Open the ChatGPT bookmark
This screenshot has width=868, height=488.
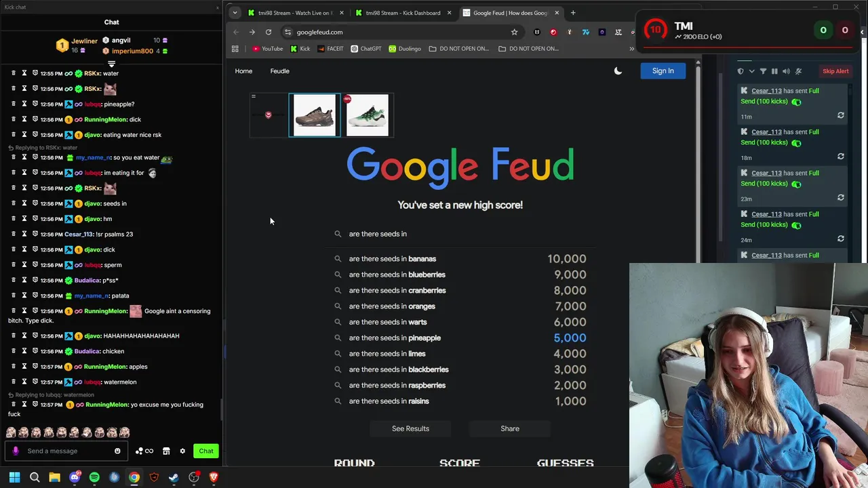[x=366, y=49]
